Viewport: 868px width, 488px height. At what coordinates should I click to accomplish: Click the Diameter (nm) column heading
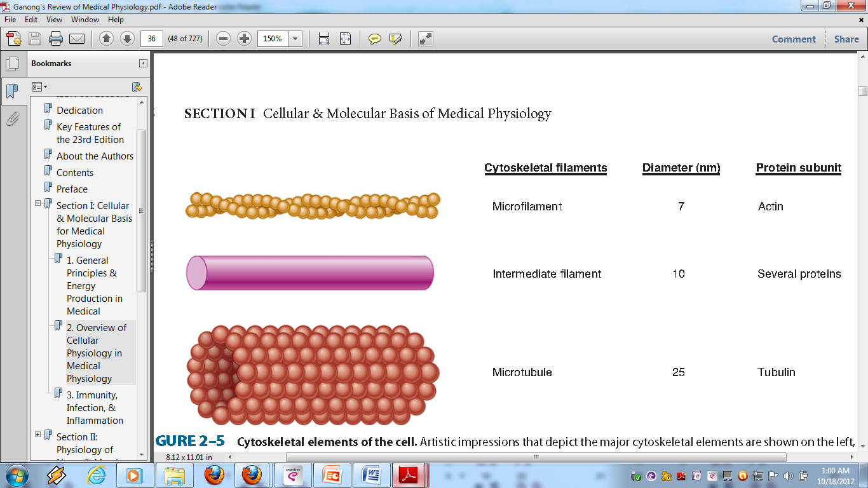click(681, 168)
